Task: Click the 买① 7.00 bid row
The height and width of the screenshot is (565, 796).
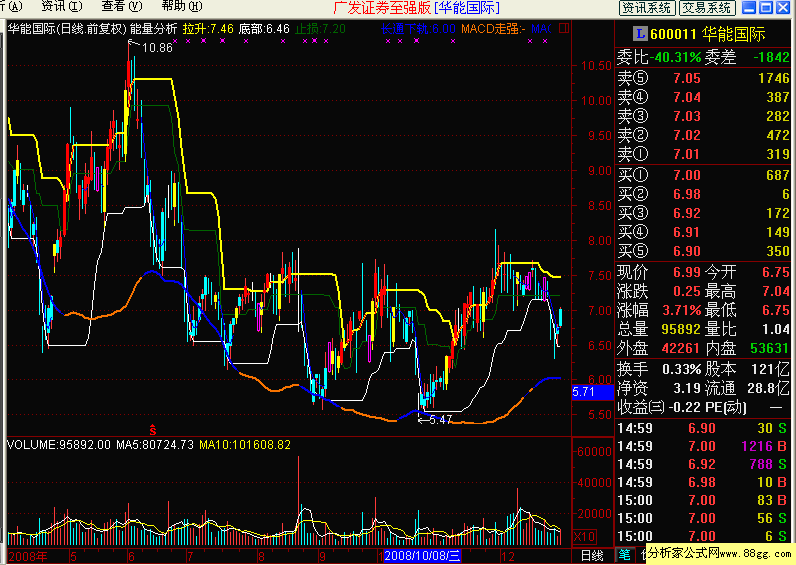Action: [x=703, y=175]
